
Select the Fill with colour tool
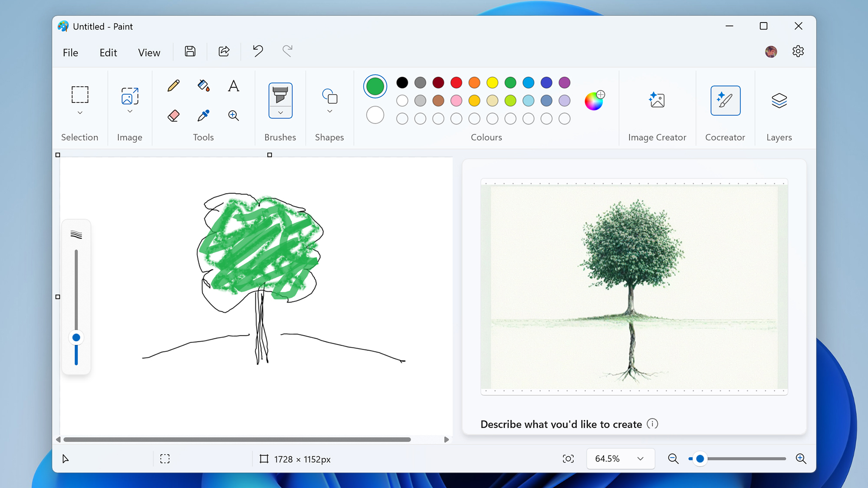pyautogui.click(x=203, y=85)
